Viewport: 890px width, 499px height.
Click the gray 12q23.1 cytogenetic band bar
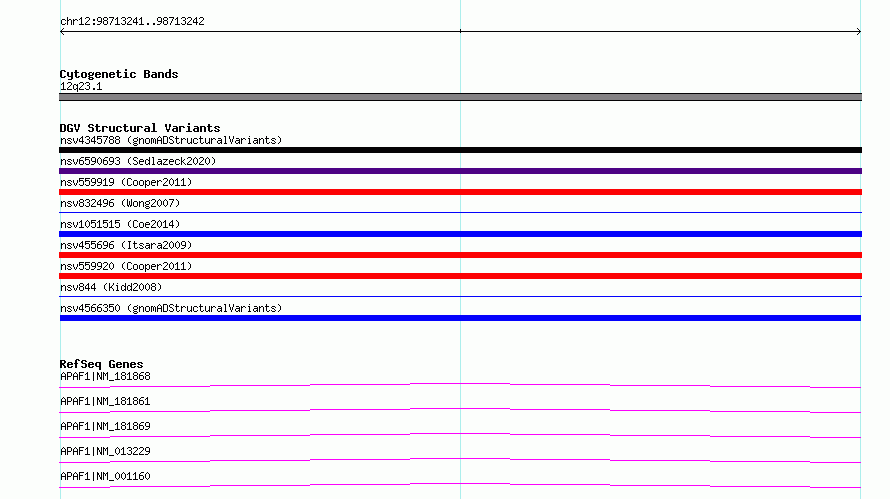[x=460, y=97]
